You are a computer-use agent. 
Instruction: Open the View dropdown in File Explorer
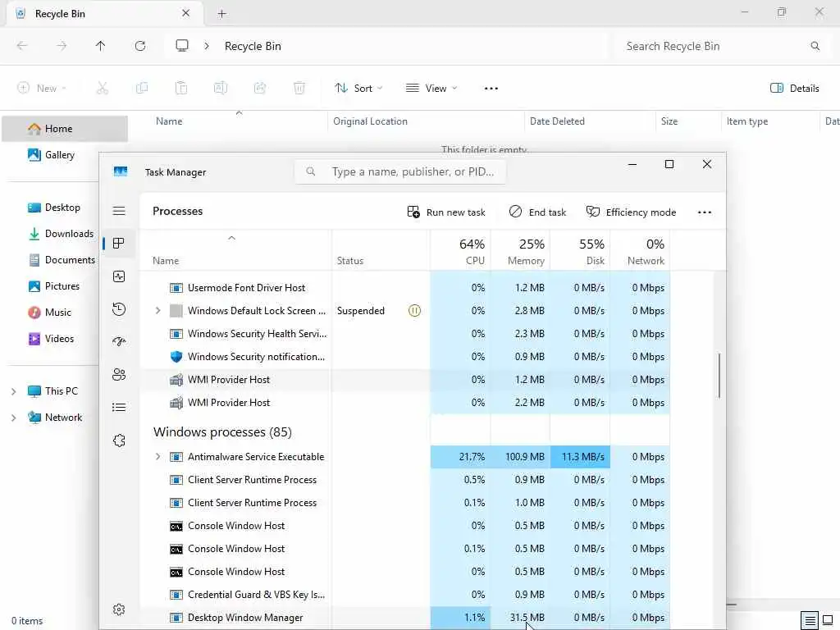click(431, 89)
